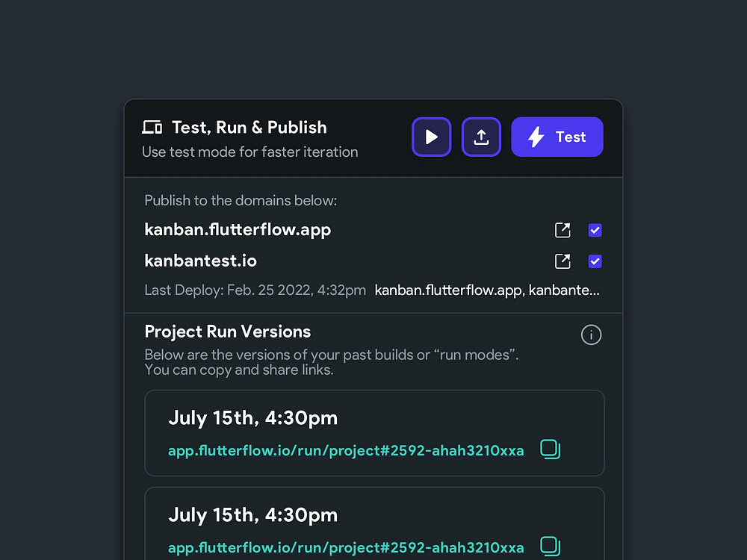Copy the second July 15th run link

[x=551, y=547]
